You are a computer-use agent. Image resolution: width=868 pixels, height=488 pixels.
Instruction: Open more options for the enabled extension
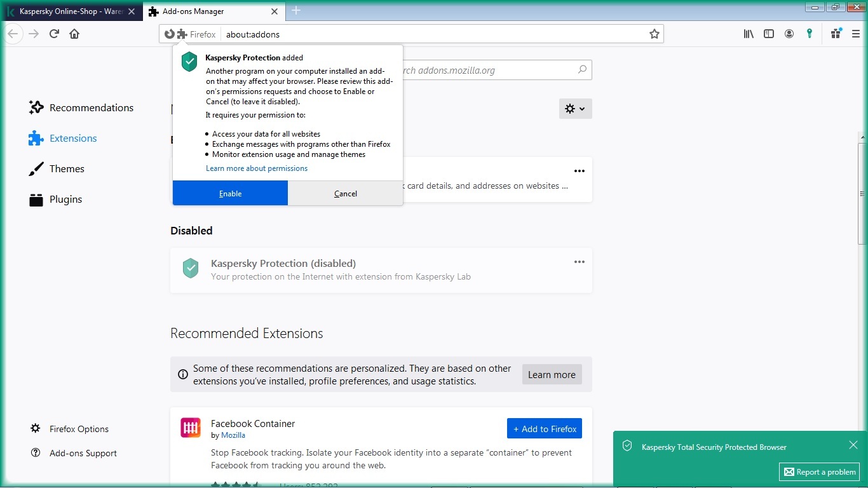tap(579, 171)
